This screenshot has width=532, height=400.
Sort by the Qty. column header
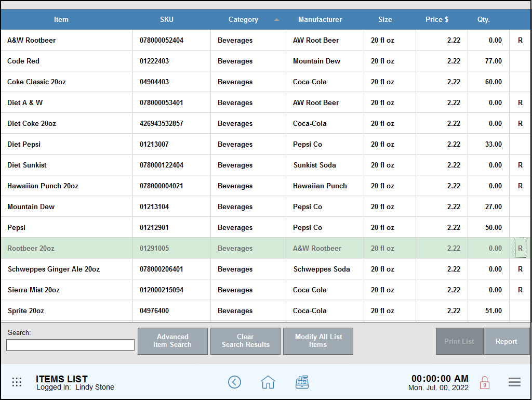point(484,20)
